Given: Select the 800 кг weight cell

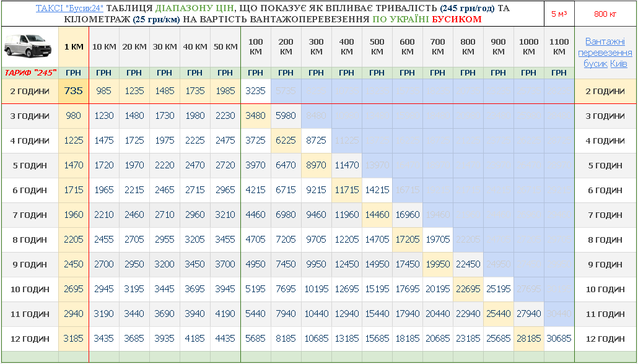Looking at the screenshot, I should click(x=605, y=14).
